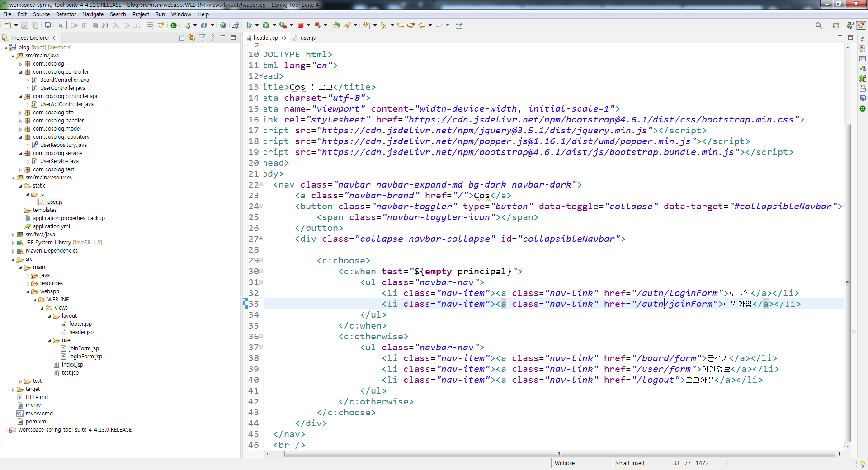
Task: Select the Spring perspective icon
Action: [x=861, y=25]
